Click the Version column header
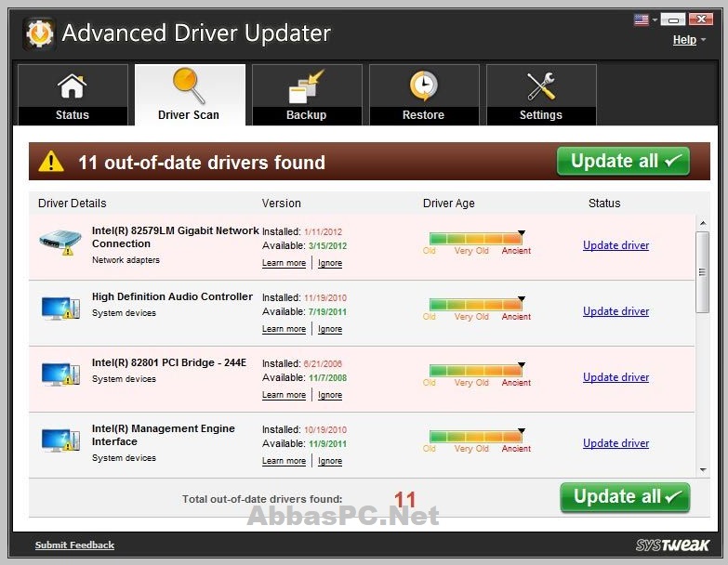728x565 pixels. point(282,204)
